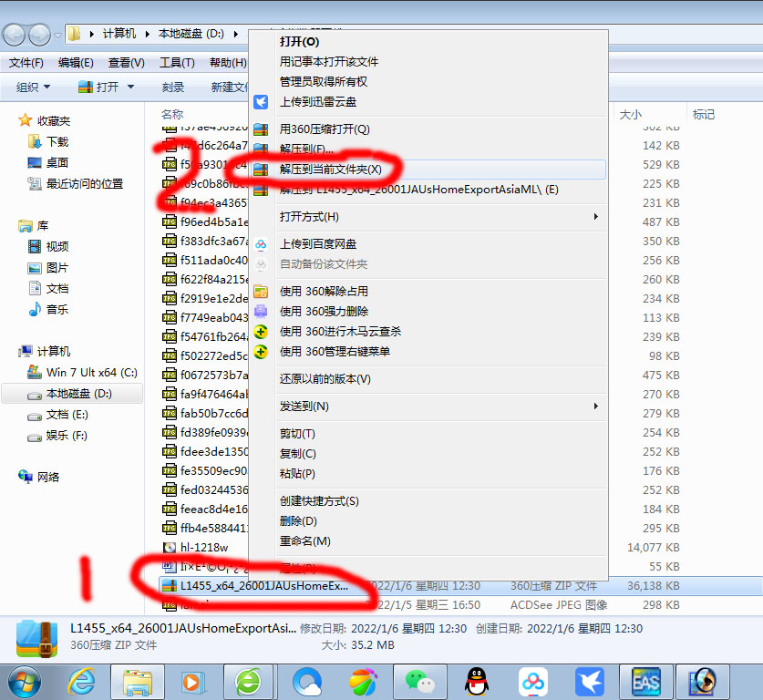Launch the EAS app from the taskbar
Image resolution: width=763 pixels, height=700 pixels.
tap(645, 682)
